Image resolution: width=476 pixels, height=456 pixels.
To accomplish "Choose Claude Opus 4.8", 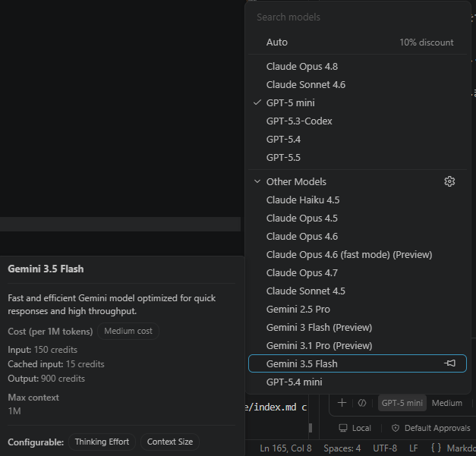I will (x=358, y=67).
